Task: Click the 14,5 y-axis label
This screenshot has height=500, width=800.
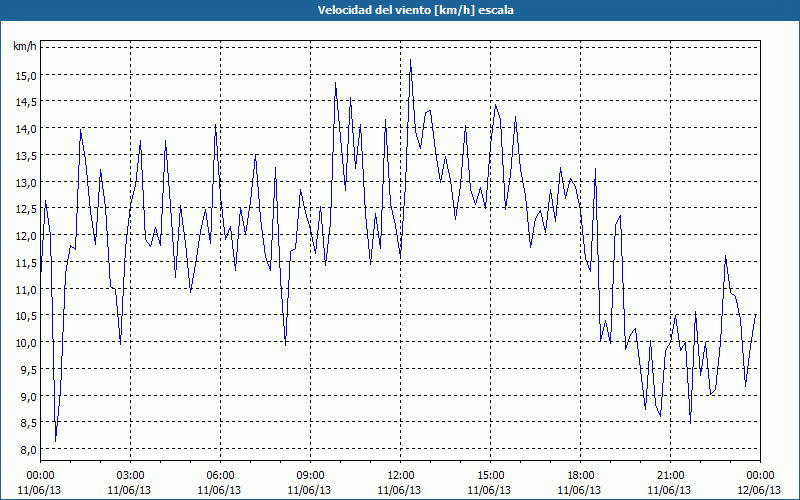Action: click(27, 102)
